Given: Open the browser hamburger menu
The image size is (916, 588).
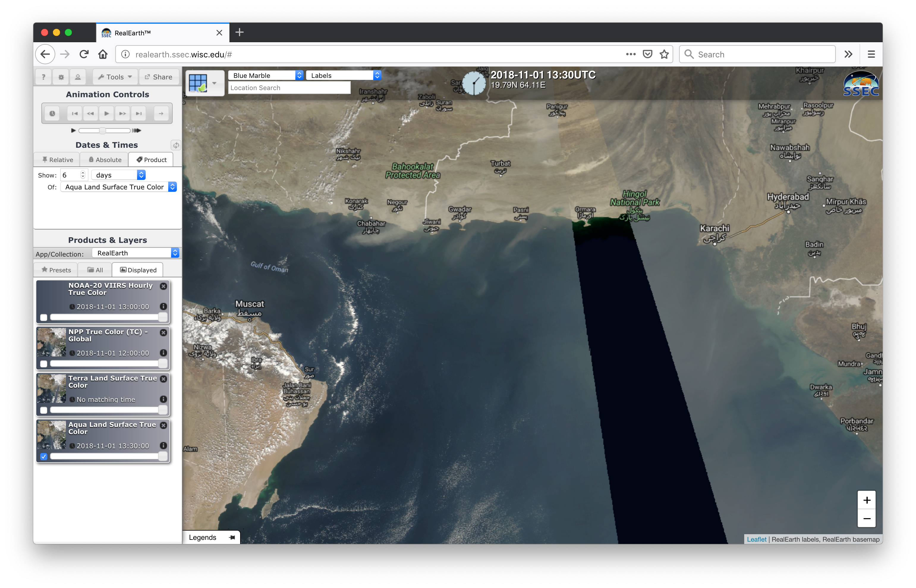Looking at the screenshot, I should tap(871, 54).
